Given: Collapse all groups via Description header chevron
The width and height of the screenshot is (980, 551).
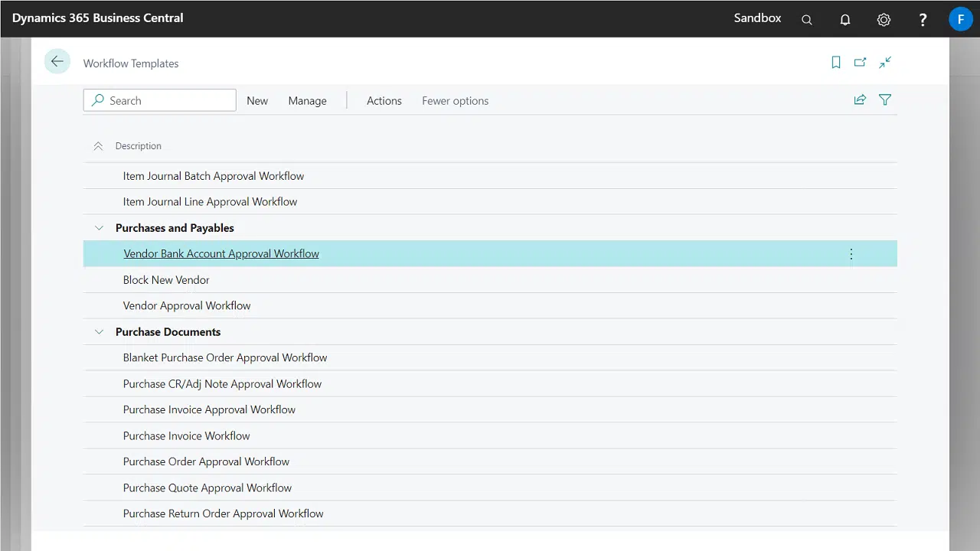Looking at the screenshot, I should [98, 146].
